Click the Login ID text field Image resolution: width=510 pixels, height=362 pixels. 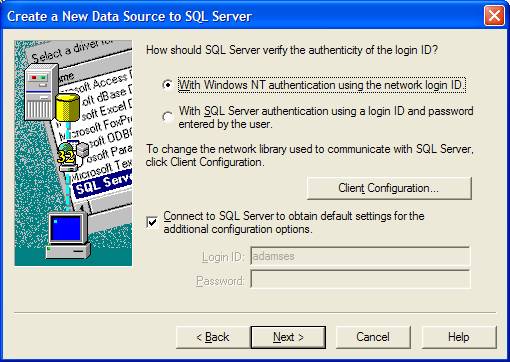click(x=360, y=256)
